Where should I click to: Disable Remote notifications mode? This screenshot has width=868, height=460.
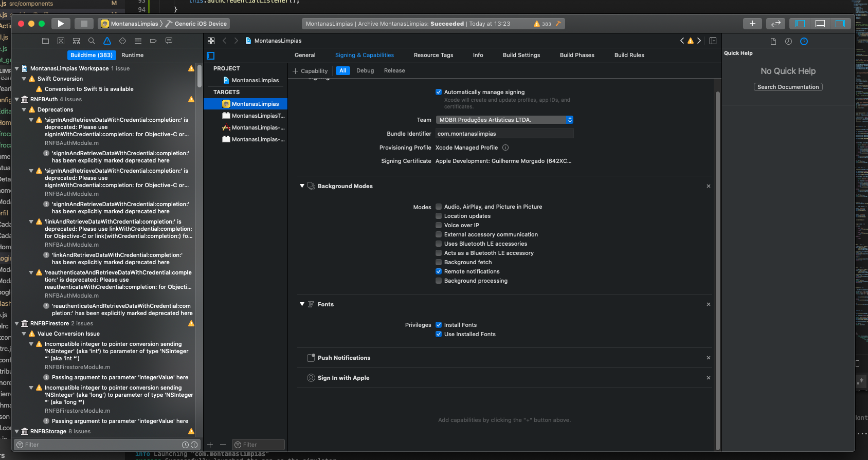(x=439, y=271)
